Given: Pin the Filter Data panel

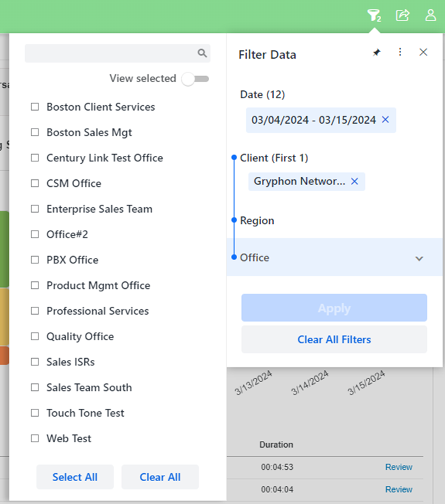Looking at the screenshot, I should point(376,52).
